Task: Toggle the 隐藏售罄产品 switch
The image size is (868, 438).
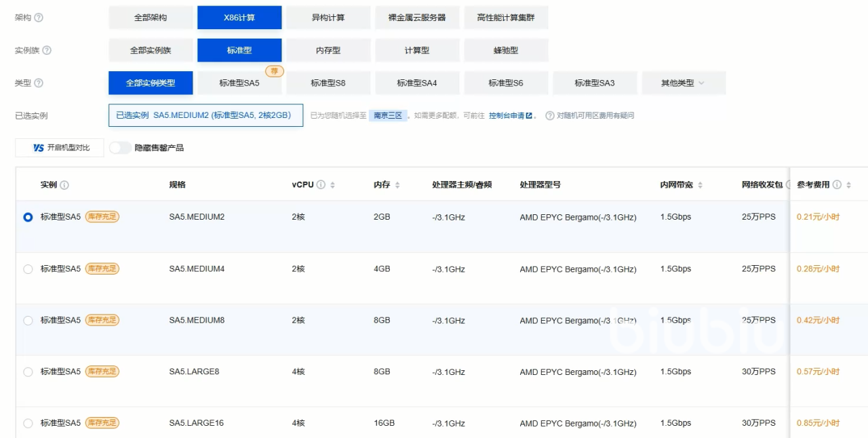Action: click(120, 148)
